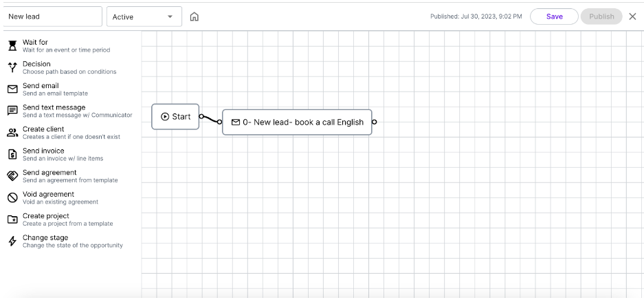Select the Send invoice document icon
Screen dimensions: 644x300
point(12,155)
